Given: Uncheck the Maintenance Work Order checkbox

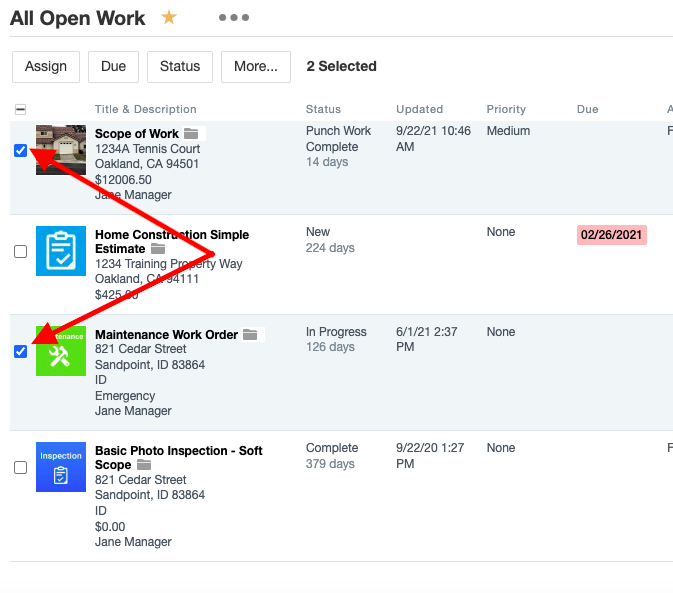Looking at the screenshot, I should [21, 351].
